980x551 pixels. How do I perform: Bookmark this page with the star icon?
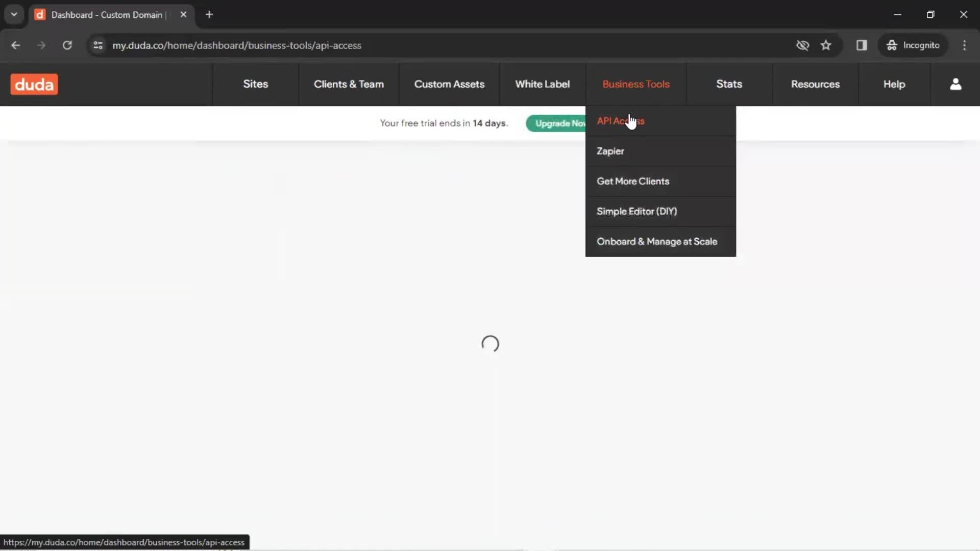point(826,45)
